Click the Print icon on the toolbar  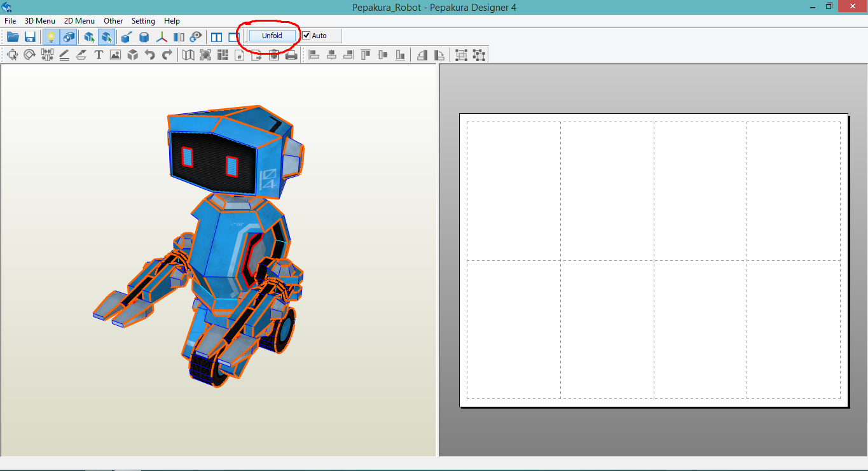(291, 55)
